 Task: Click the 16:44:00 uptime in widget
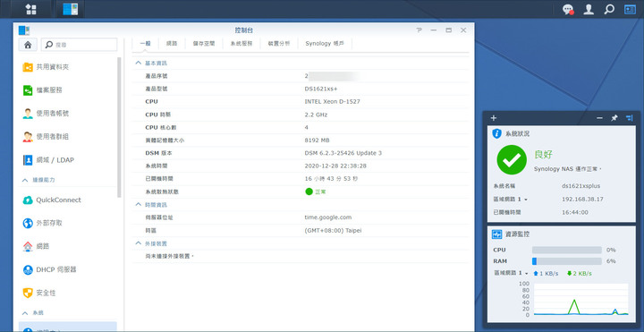[x=574, y=212]
